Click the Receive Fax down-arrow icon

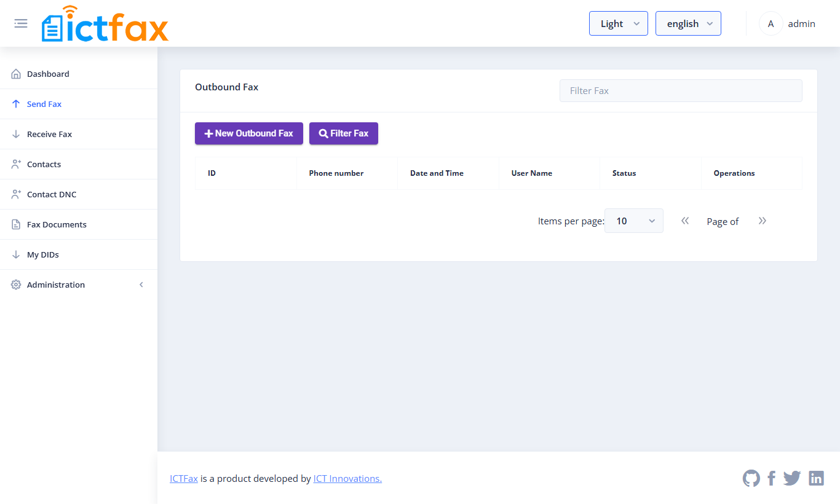click(16, 134)
